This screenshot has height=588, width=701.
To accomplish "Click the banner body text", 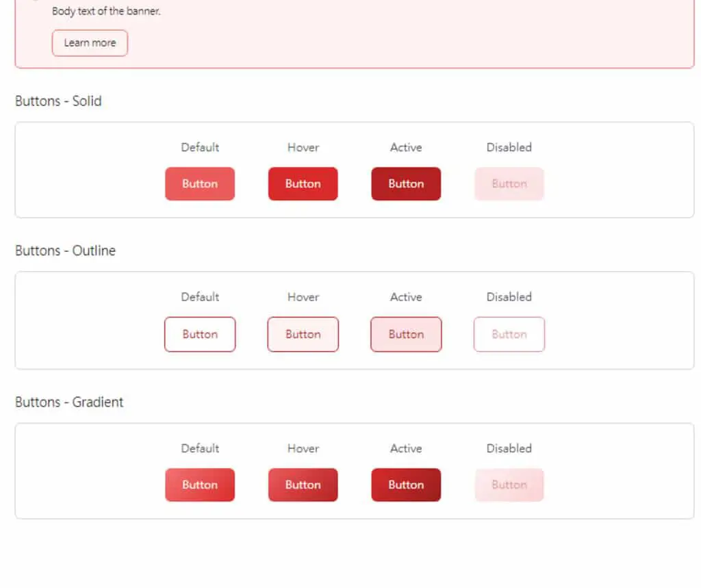I will tap(106, 11).
